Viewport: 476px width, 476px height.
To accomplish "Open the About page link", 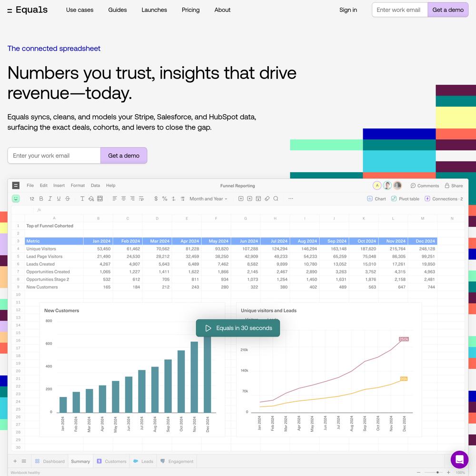I will point(222,10).
